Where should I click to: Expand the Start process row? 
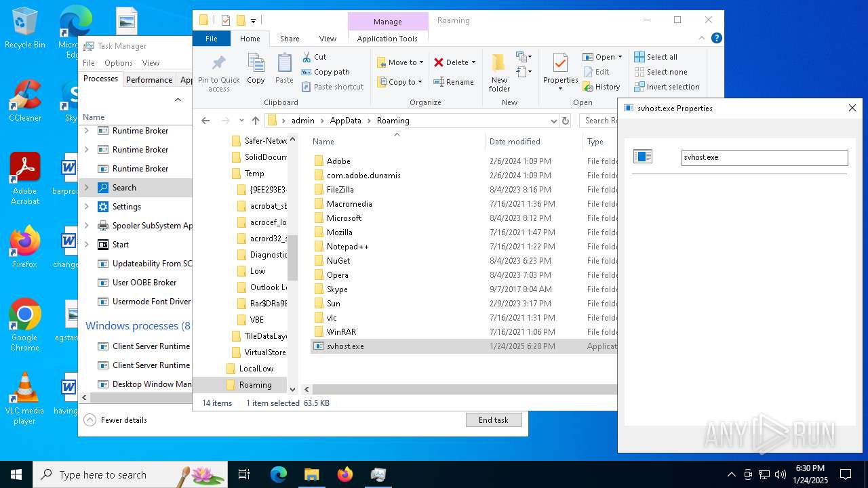(87, 245)
